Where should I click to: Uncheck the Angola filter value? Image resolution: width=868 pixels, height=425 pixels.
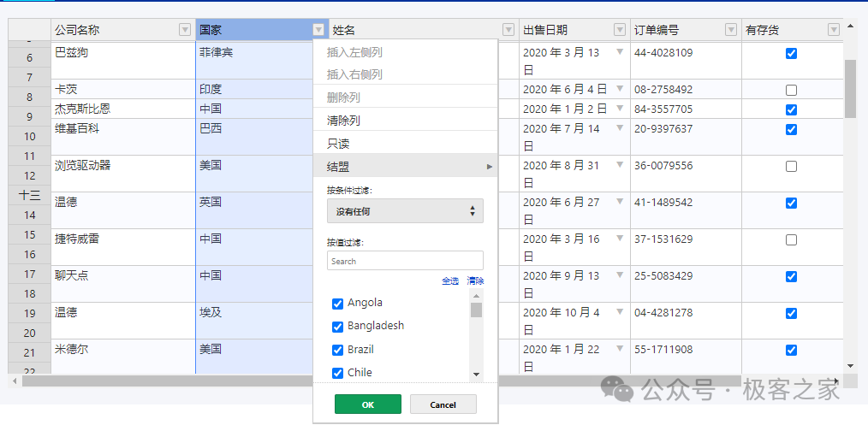(x=337, y=304)
